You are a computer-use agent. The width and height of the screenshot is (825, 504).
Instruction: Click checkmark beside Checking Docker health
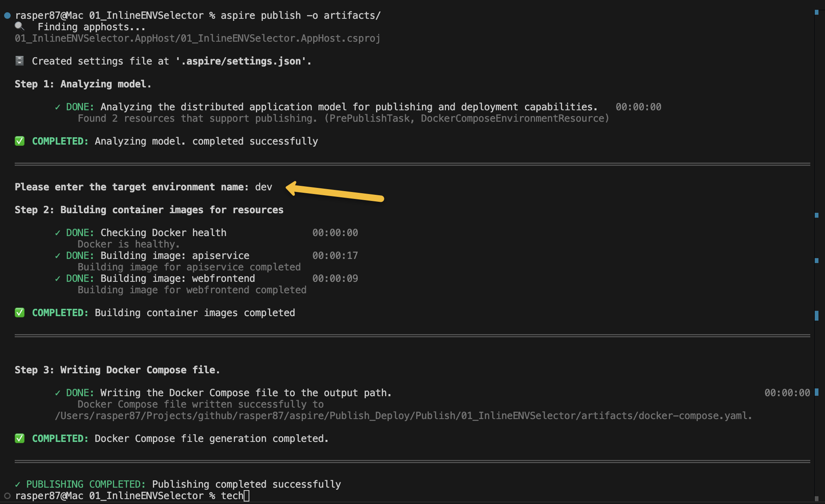[x=58, y=233]
